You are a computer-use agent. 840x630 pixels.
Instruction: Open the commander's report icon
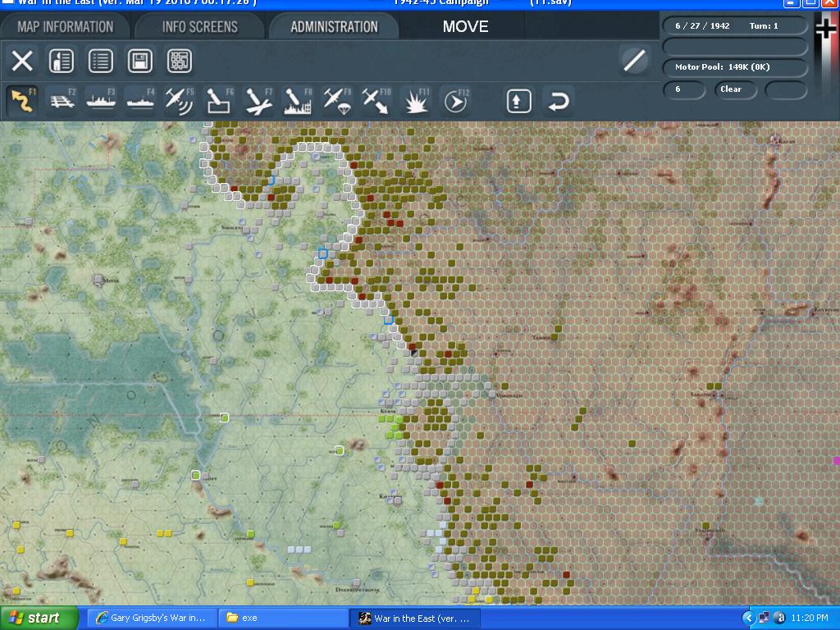point(61,61)
